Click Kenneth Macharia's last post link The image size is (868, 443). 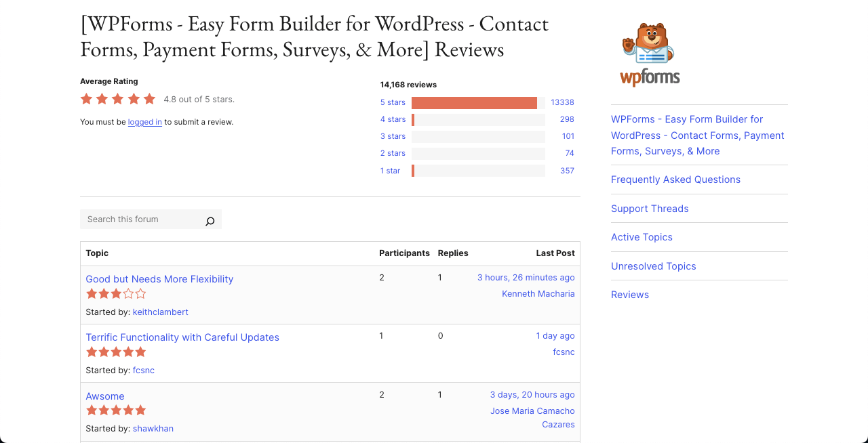[x=538, y=294]
